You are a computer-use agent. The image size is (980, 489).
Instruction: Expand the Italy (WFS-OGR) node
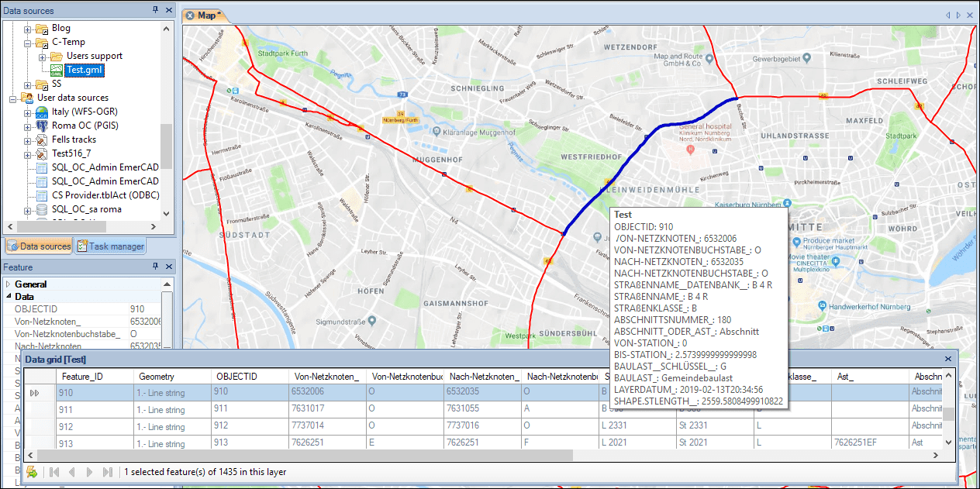(x=27, y=112)
